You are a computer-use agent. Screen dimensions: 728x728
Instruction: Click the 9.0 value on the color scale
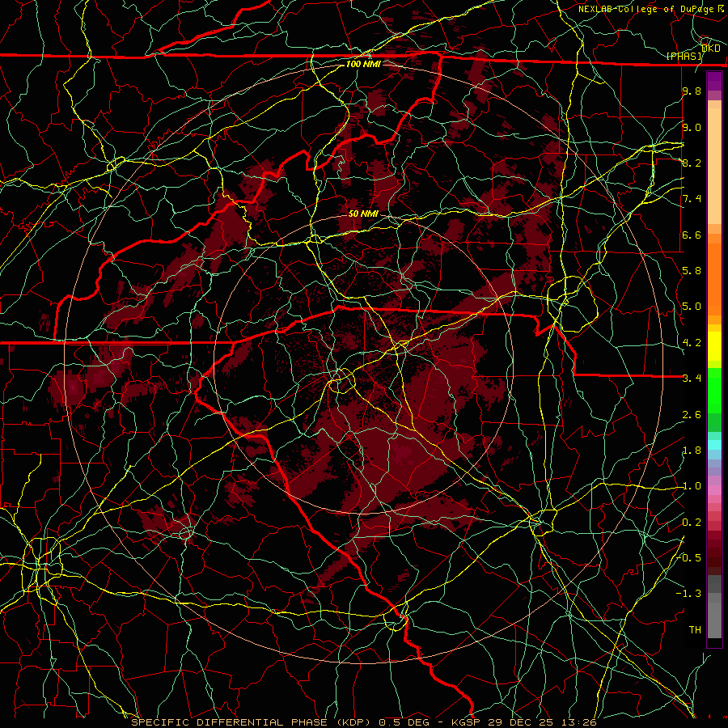coord(692,127)
